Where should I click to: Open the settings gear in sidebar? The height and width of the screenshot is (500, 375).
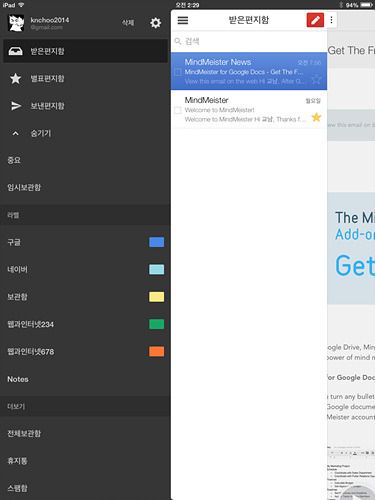coord(155,23)
